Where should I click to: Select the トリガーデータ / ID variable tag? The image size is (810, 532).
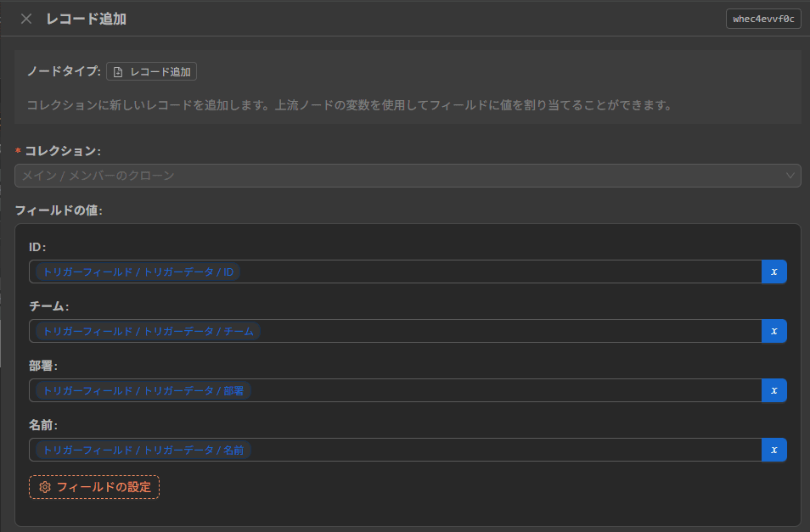click(138, 272)
